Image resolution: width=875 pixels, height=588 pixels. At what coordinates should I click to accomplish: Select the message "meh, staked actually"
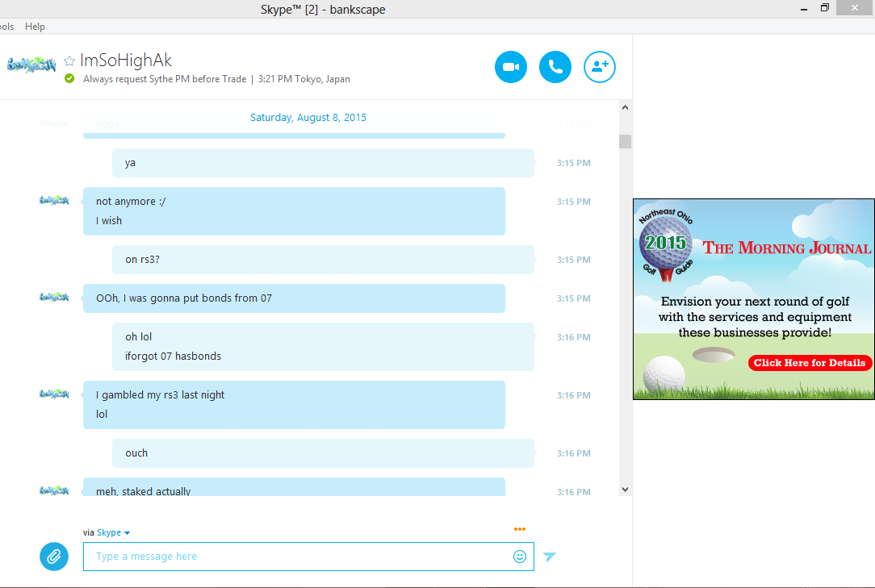click(x=144, y=491)
